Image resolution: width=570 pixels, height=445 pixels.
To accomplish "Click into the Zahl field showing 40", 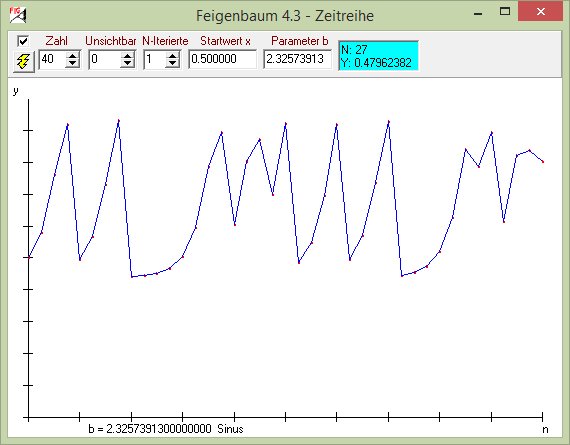I will click(53, 59).
